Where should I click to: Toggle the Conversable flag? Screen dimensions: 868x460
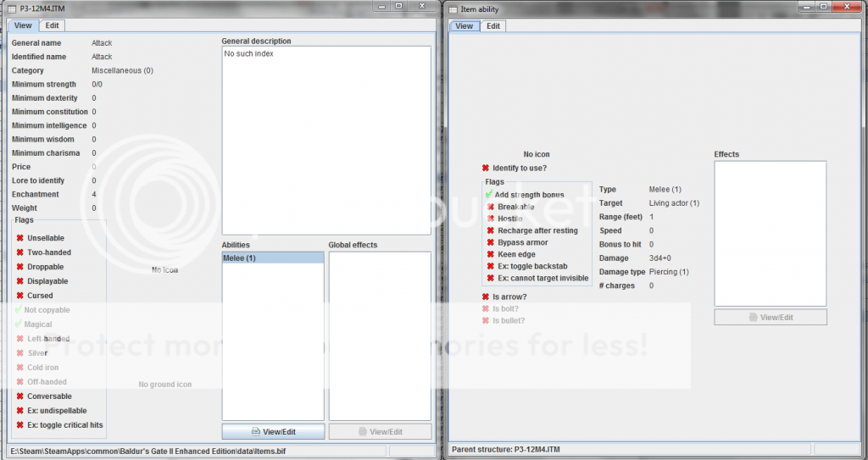click(20, 396)
